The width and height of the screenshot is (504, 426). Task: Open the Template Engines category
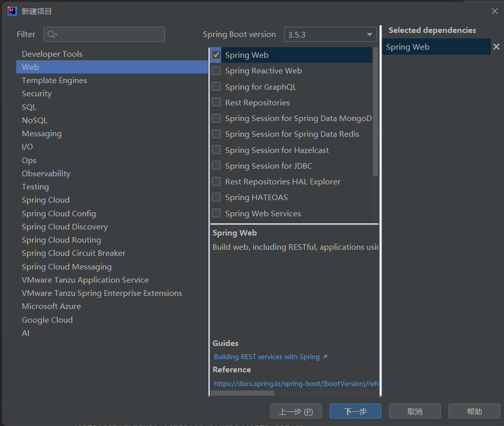pyautogui.click(x=112, y=80)
